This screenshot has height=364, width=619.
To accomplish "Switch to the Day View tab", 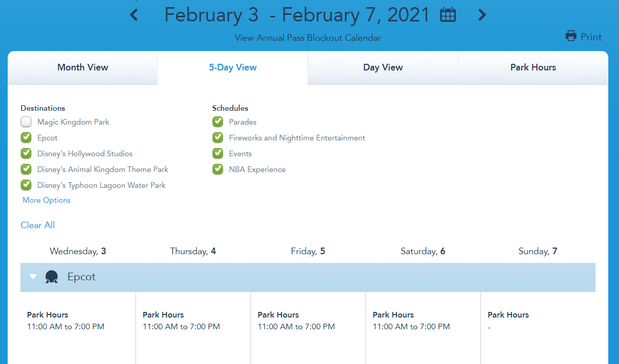I will pyautogui.click(x=383, y=67).
